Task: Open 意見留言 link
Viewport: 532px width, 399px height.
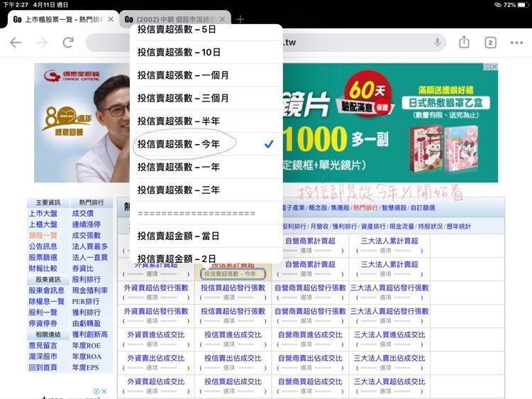Action: pyautogui.click(x=43, y=345)
